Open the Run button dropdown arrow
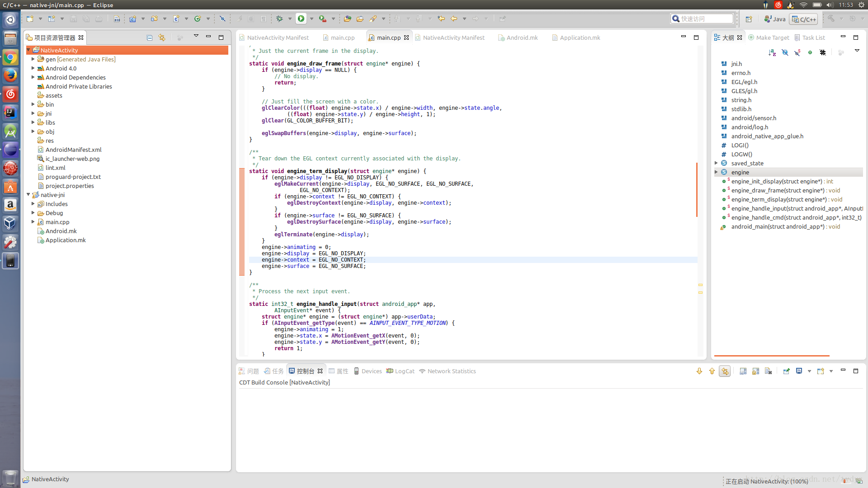The width and height of the screenshot is (868, 488). pos(311,19)
